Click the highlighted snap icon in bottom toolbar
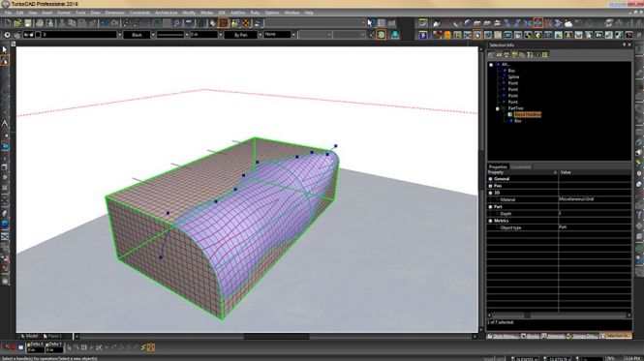This screenshot has width=644, height=361. coord(151,347)
